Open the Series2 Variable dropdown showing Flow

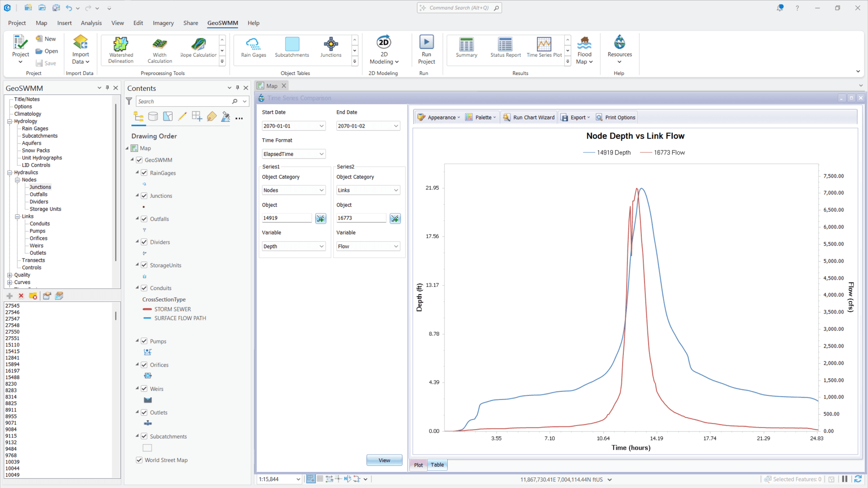(368, 246)
